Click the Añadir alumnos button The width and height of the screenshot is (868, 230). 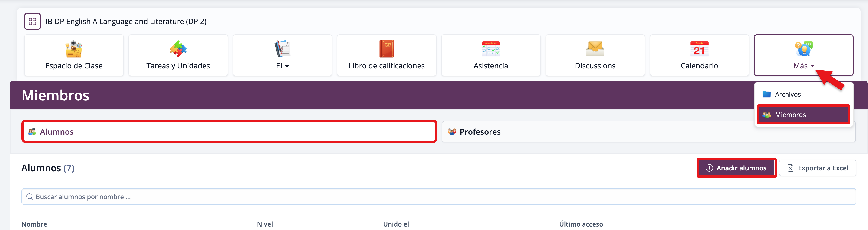click(x=736, y=168)
